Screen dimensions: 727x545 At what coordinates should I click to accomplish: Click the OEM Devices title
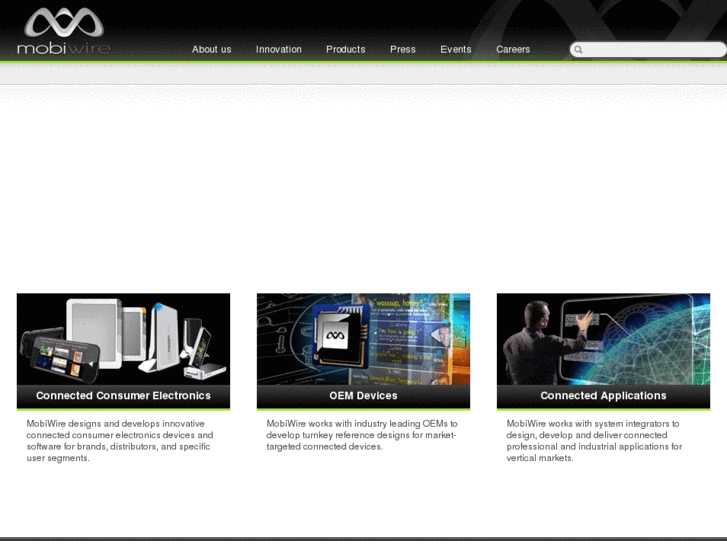coord(364,396)
